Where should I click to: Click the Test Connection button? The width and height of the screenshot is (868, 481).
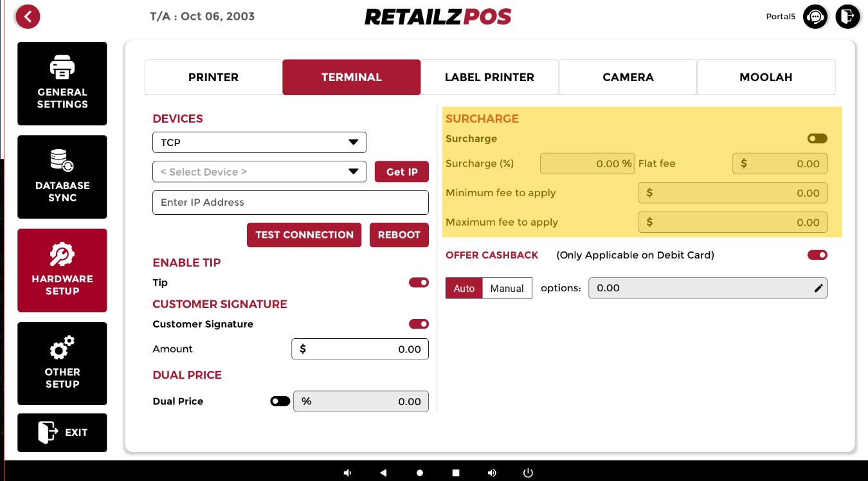click(304, 235)
